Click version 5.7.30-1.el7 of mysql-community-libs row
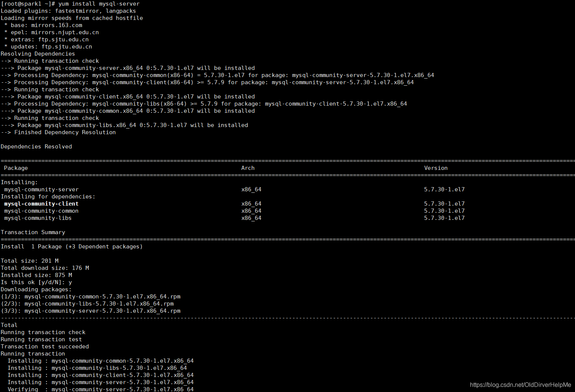Viewport: 575px width, 392px height. tap(444, 218)
